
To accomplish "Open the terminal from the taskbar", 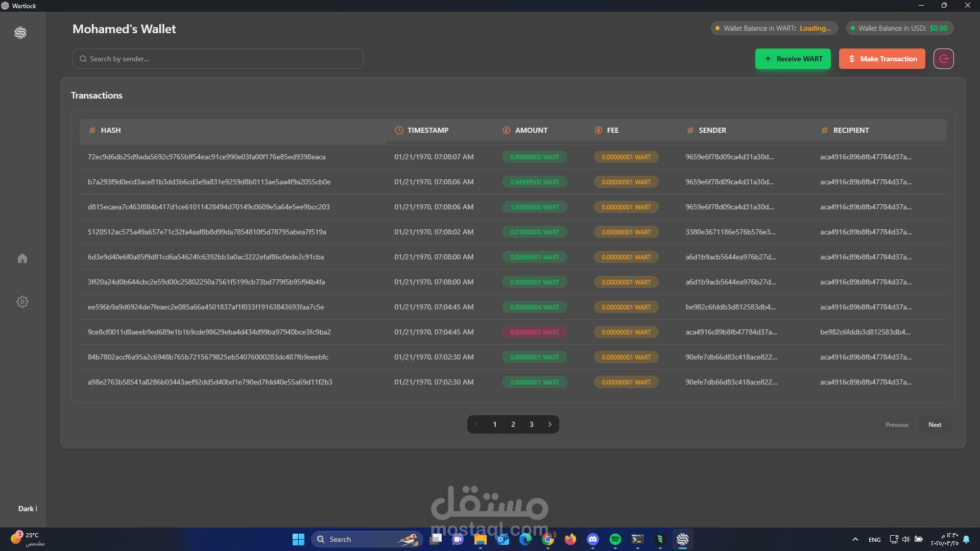I will 637,539.
